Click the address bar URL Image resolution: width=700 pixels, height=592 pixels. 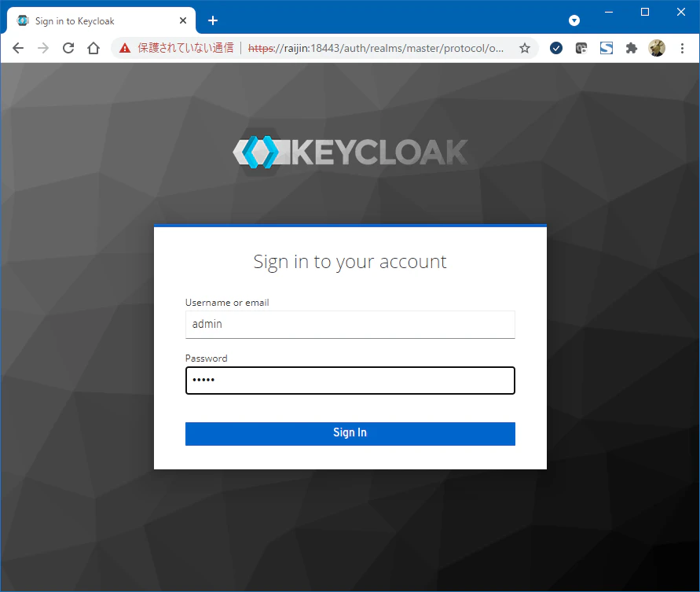pyautogui.click(x=338, y=48)
